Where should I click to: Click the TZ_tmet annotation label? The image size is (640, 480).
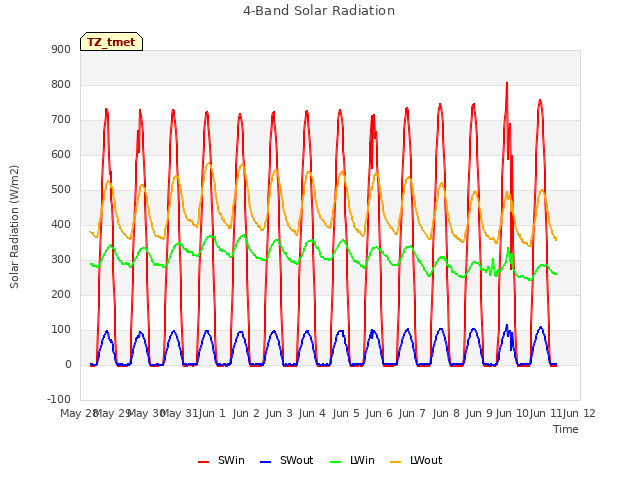[111, 42]
